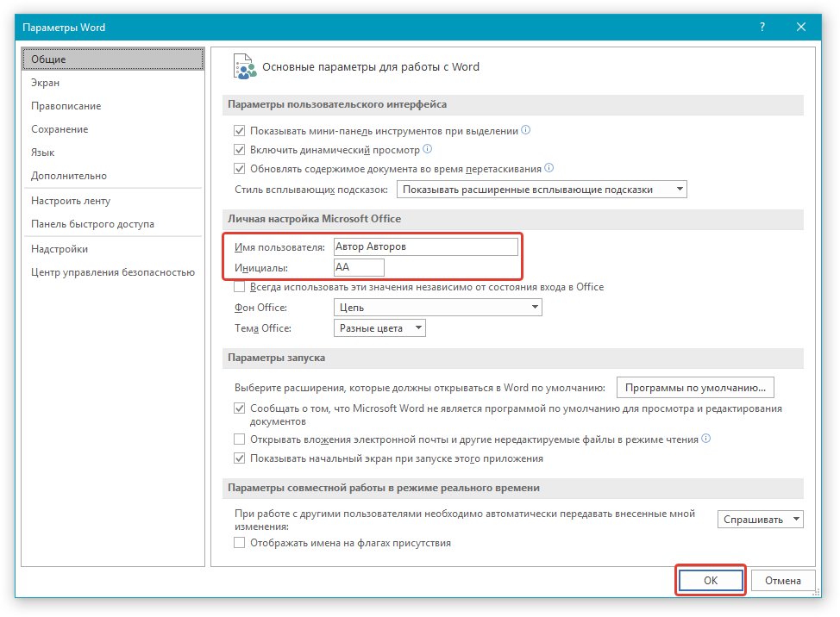
Task: Click the 'Имя пользователя' text field
Action: [x=425, y=246]
